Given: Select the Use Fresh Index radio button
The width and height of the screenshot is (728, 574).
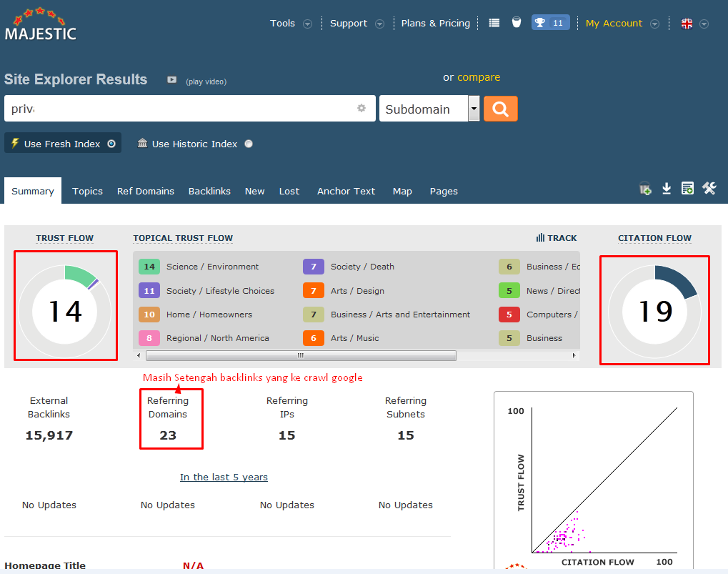Looking at the screenshot, I should click(111, 144).
